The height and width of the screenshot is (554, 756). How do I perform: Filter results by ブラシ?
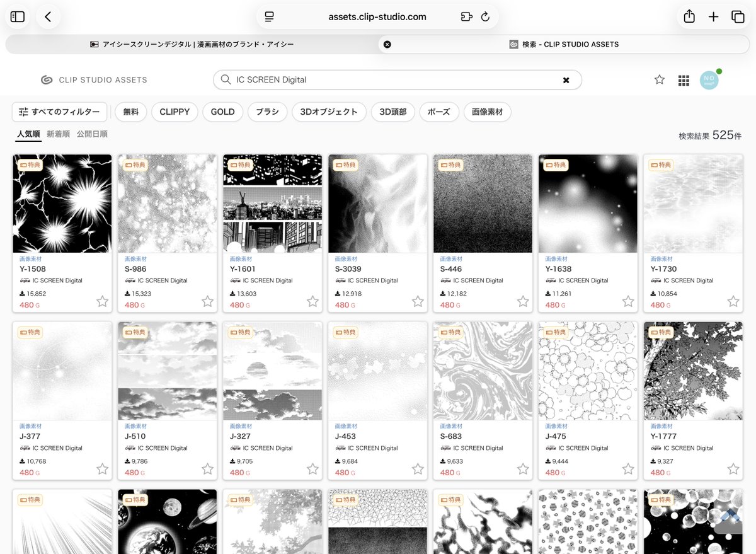pyautogui.click(x=268, y=112)
